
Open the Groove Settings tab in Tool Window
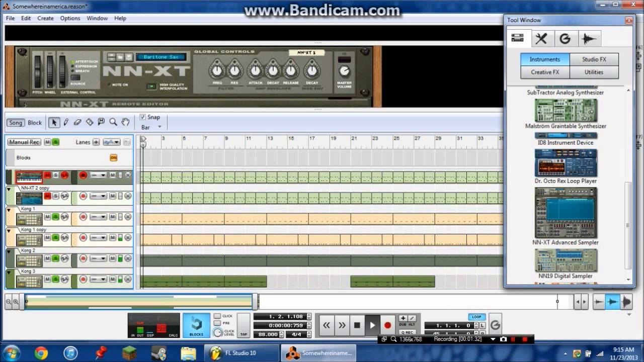coord(565,38)
